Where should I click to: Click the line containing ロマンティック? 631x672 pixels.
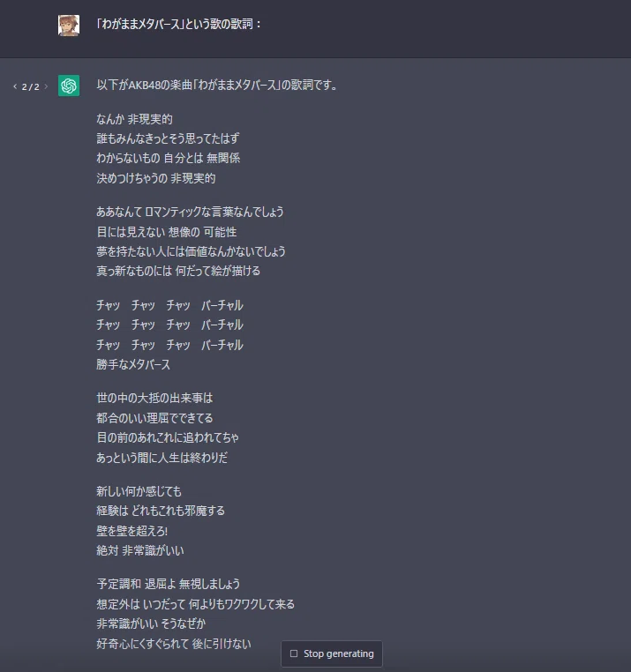[x=190, y=212]
